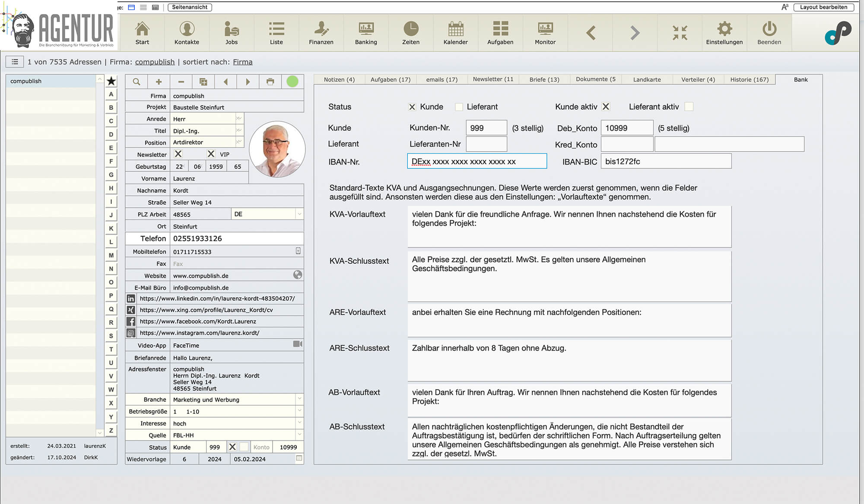Toggle the empty box beside Konto field

(244, 447)
